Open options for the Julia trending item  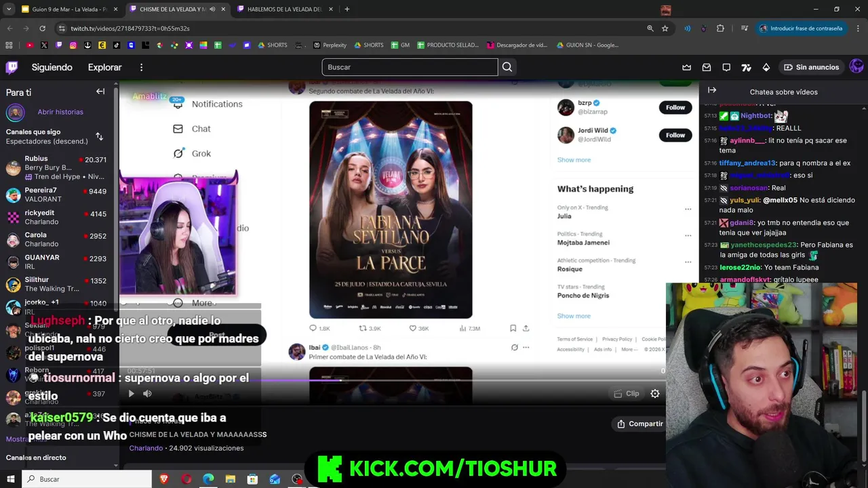688,209
